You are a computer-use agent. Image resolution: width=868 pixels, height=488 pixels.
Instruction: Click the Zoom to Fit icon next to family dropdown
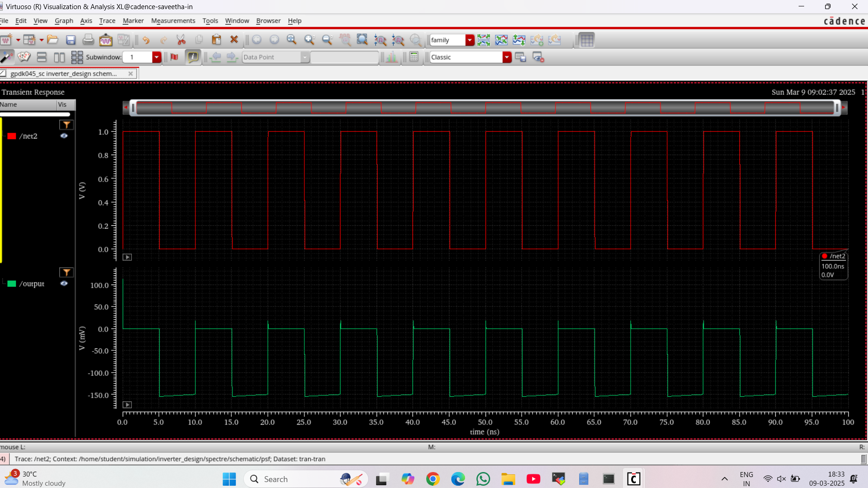point(483,40)
